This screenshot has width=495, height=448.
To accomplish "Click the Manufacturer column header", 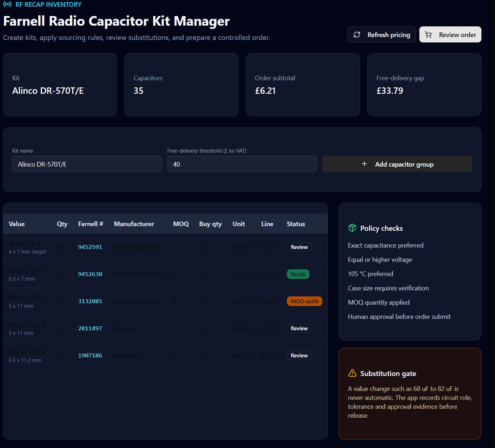I will pyautogui.click(x=134, y=224).
